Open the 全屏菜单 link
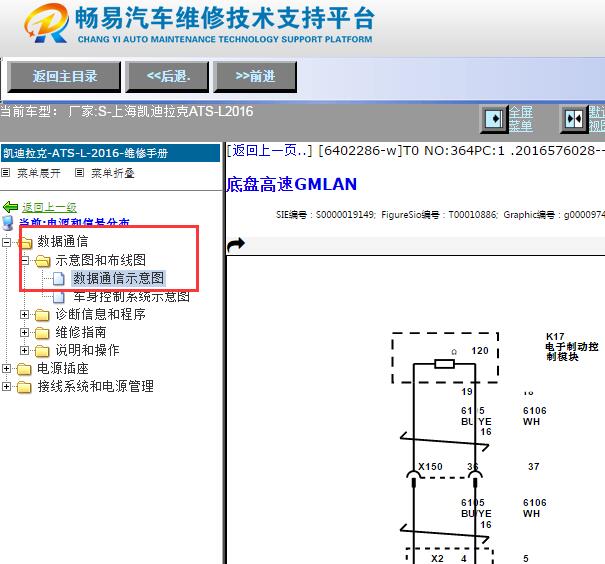The height and width of the screenshot is (564, 605). tap(521, 119)
